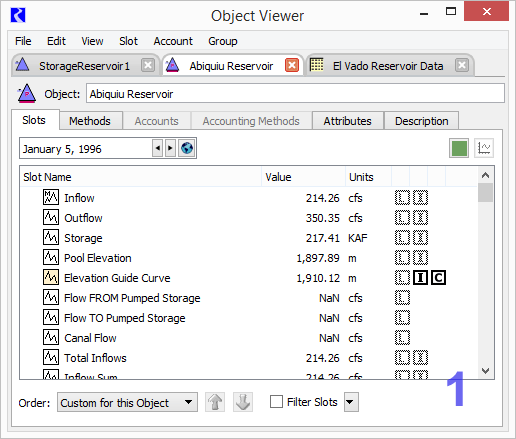The width and height of the screenshot is (516, 439).
Task: Click the green color swatch button
Action: 459,148
